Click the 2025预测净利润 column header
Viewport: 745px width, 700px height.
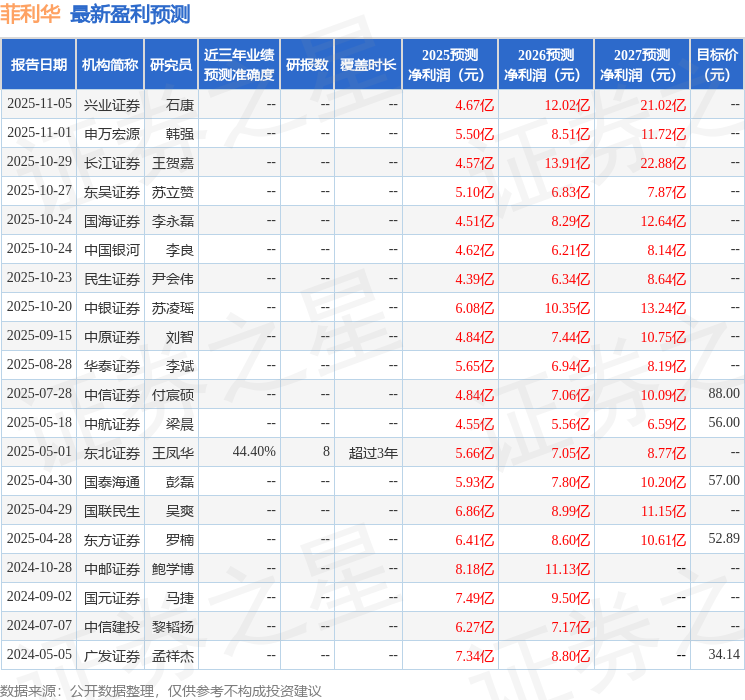point(450,65)
